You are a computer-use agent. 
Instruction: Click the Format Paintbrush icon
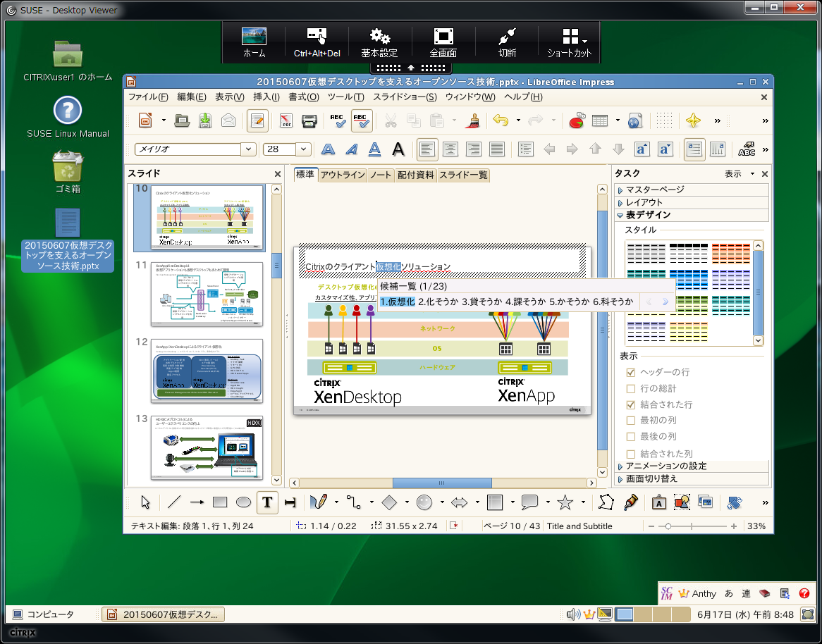[473, 121]
